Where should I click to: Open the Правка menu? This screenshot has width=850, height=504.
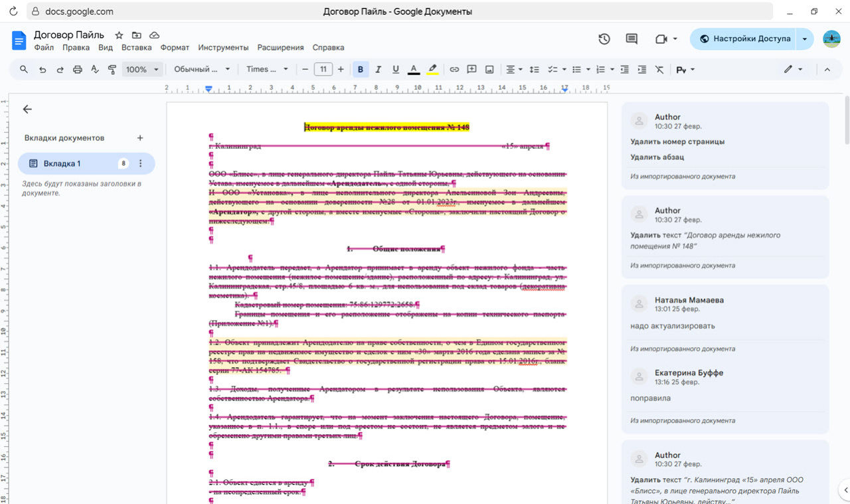tap(76, 48)
